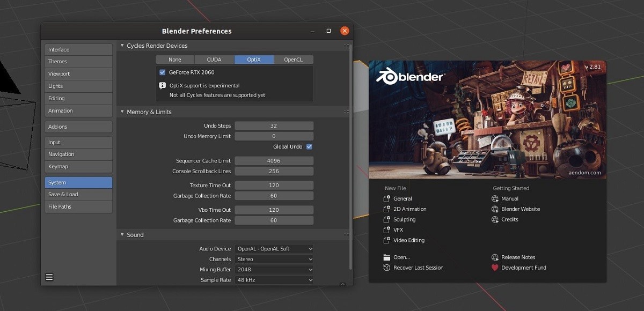Open the Editing preferences tab
644x311 pixels.
(x=78, y=99)
